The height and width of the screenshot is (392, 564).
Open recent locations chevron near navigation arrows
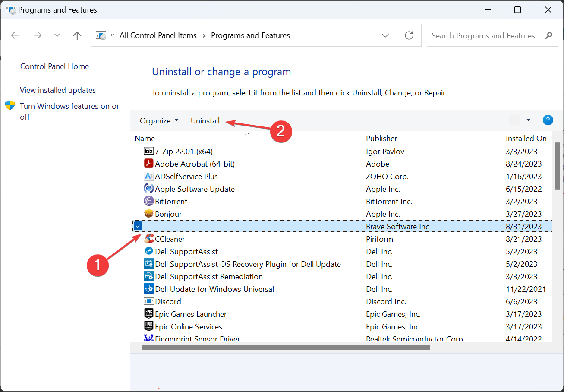pos(57,35)
